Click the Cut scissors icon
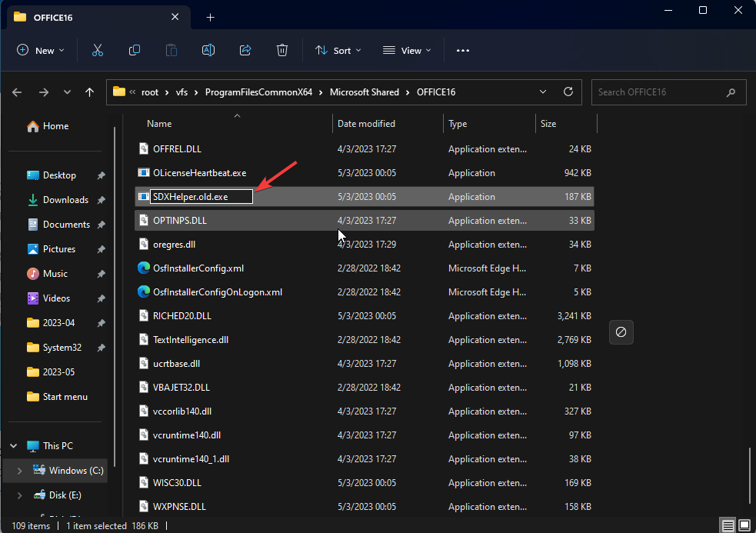Image resolution: width=756 pixels, height=533 pixels. [98, 50]
